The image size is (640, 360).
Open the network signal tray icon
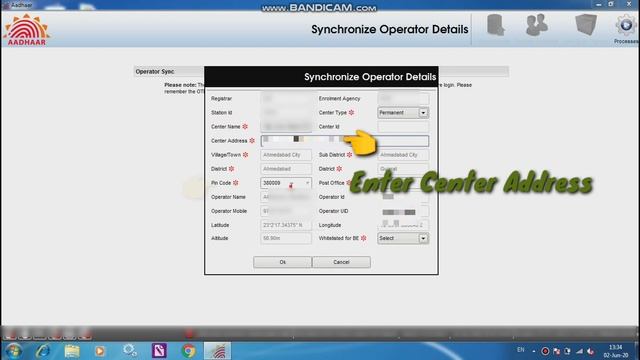[x=580, y=351]
